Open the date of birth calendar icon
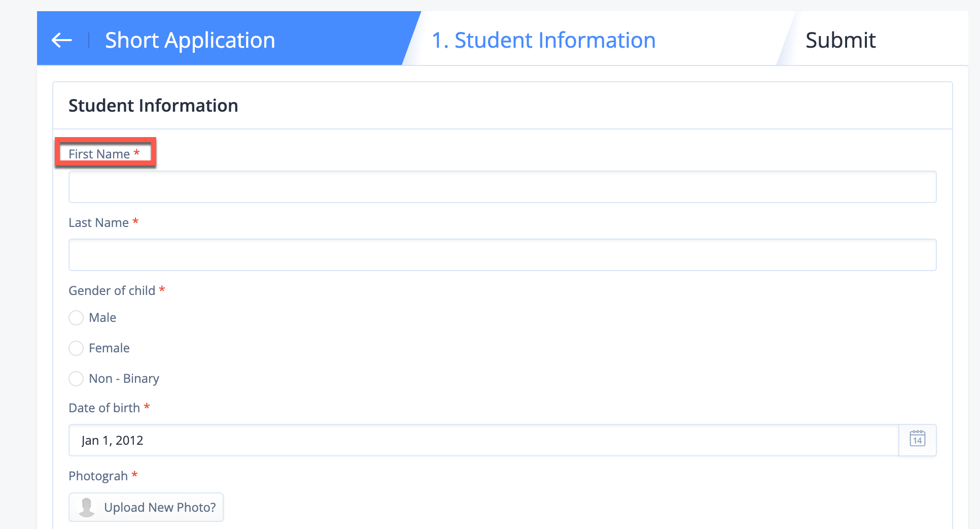 (917, 440)
